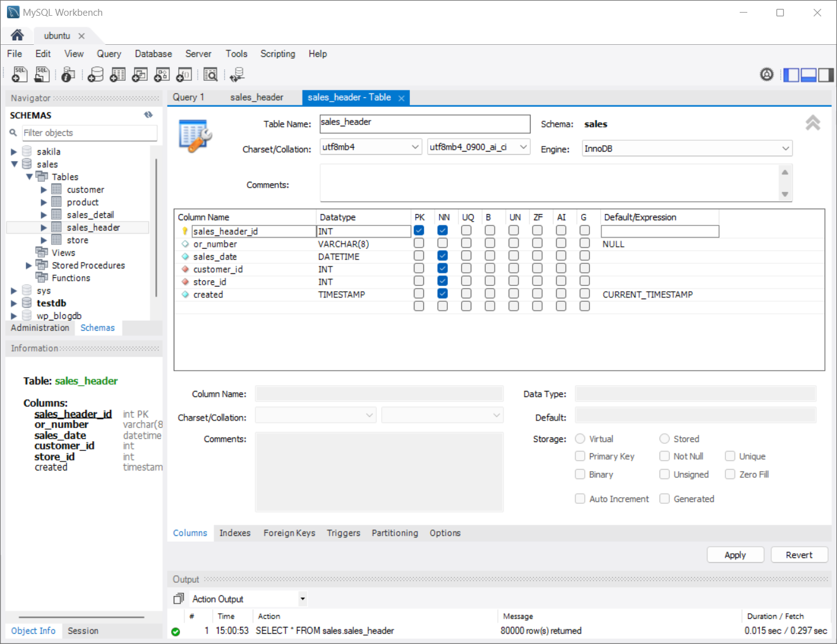
Task: Enable AI checkbox for sales_header_id
Action: coord(561,230)
